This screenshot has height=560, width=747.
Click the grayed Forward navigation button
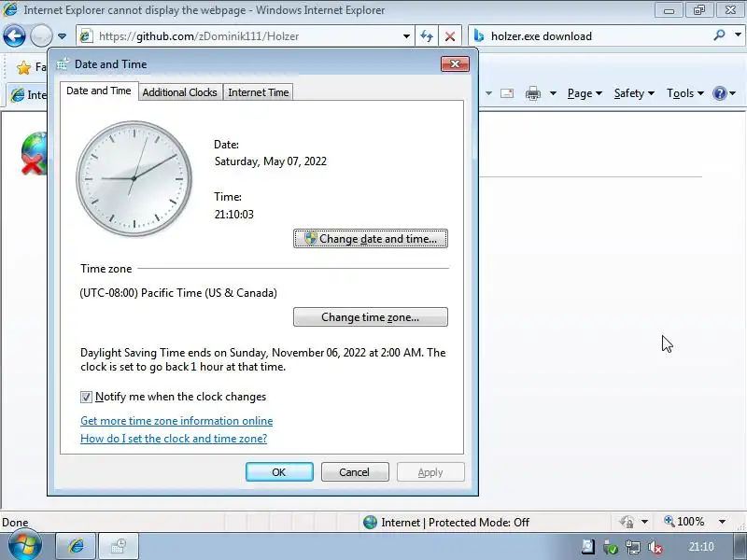pos(41,35)
